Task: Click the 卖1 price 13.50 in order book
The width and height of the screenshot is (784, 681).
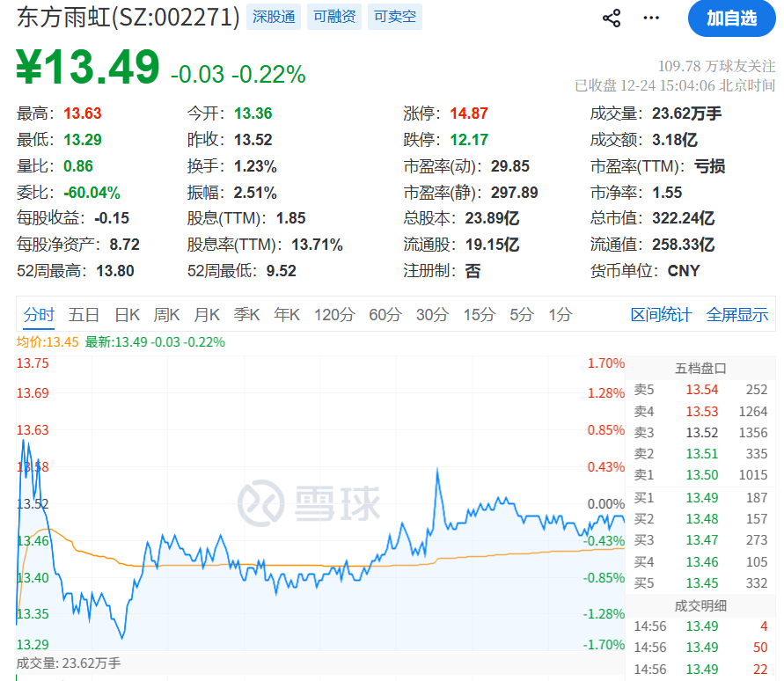Action: click(x=702, y=475)
